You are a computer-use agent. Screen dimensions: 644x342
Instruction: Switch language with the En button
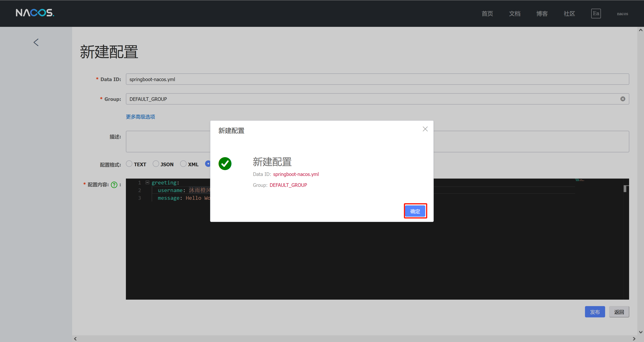click(596, 14)
